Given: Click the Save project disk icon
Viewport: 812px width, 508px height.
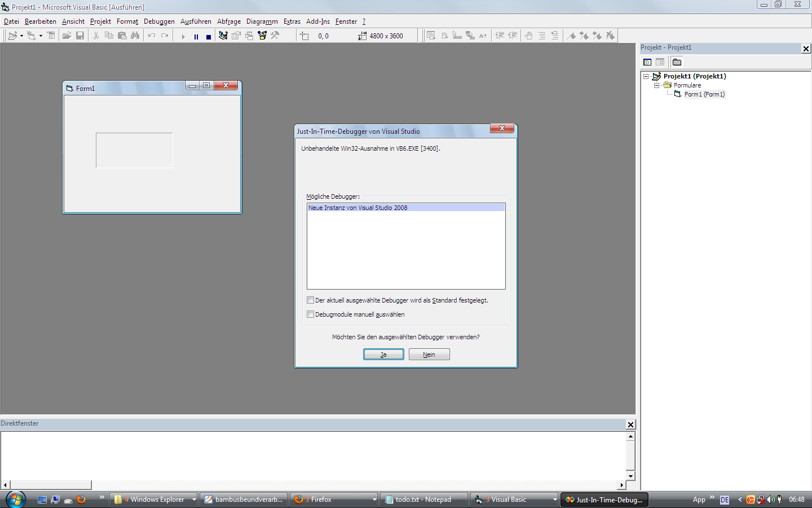Looking at the screenshot, I should (80, 36).
